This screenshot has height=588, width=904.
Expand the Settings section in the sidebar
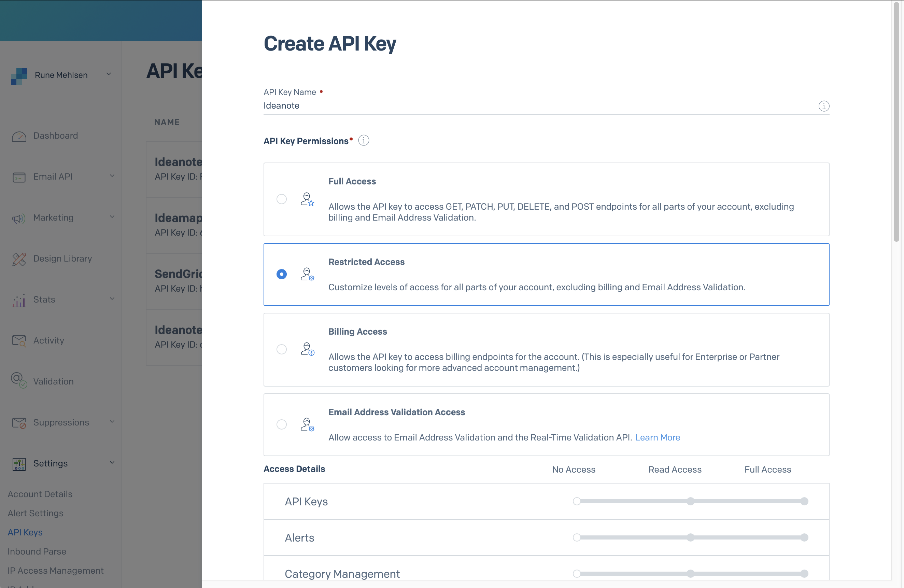[x=112, y=463]
